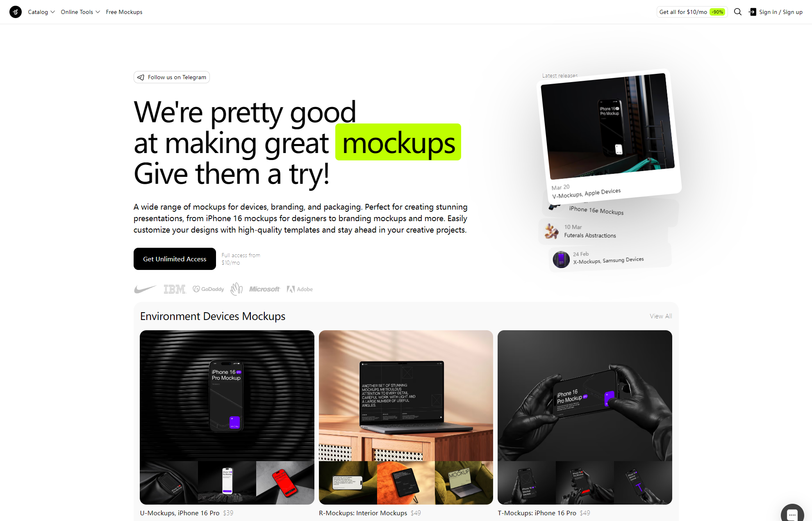
Task: Click Get all for $10/mo offer
Action: pyautogui.click(x=692, y=12)
